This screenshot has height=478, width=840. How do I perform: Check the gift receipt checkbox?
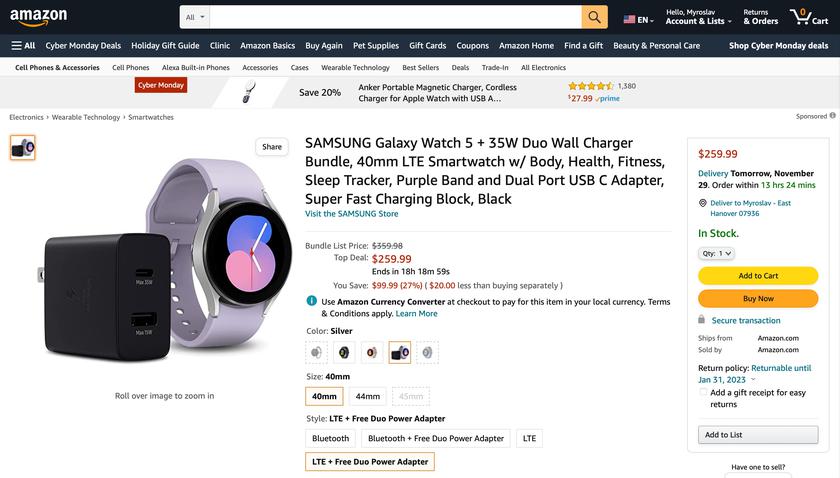[704, 393]
